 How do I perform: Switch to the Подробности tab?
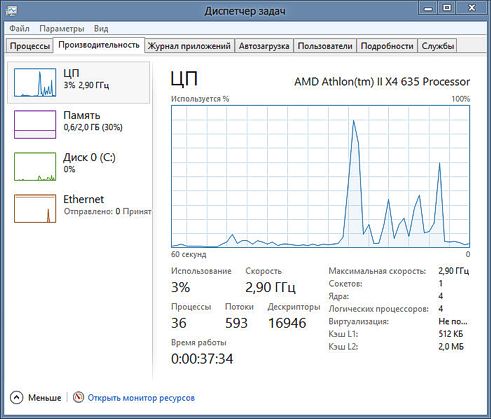tap(387, 46)
